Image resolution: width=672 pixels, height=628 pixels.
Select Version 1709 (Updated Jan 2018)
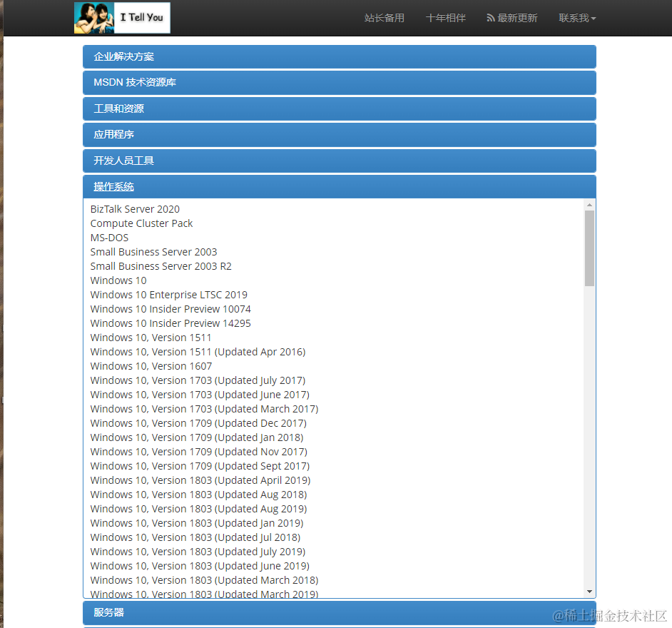(197, 437)
